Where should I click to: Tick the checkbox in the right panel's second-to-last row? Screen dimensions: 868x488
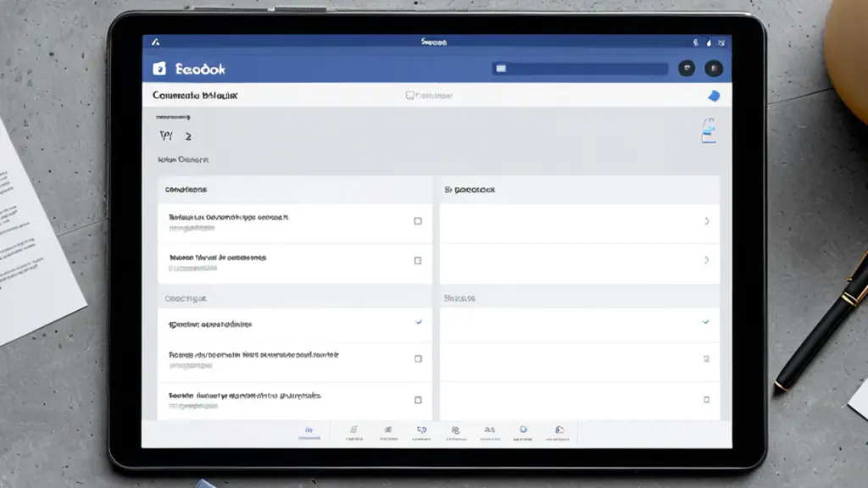tap(706, 359)
